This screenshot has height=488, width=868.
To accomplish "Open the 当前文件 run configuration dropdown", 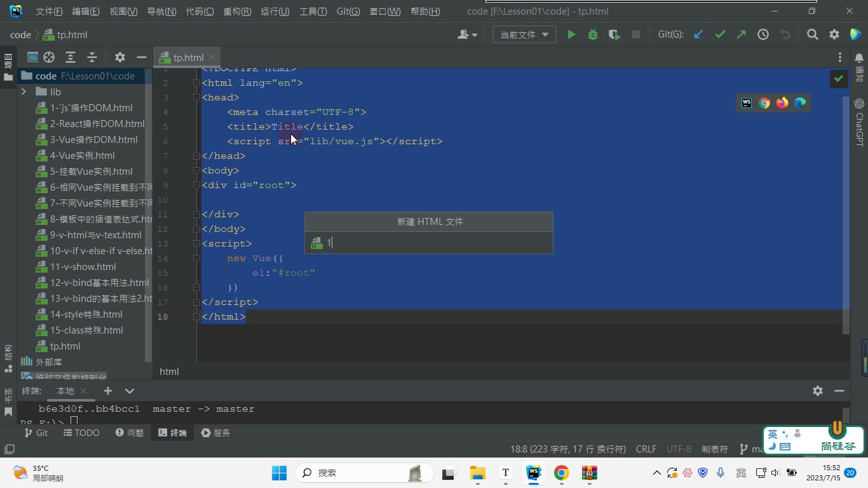I will coord(524,35).
